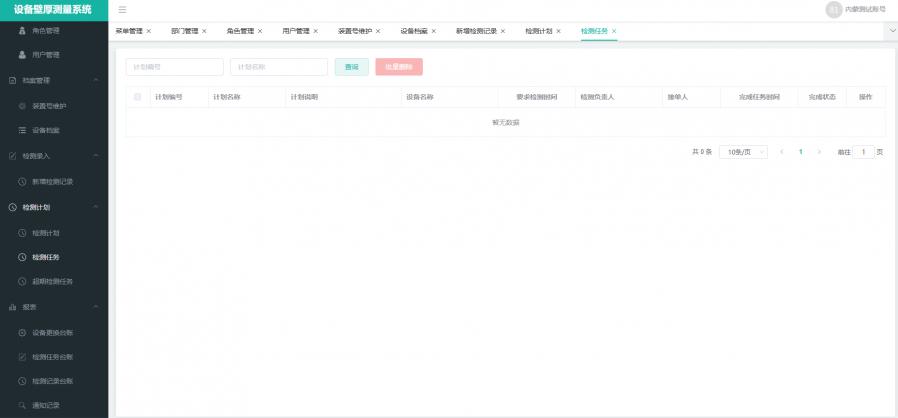Viewport: 898px width, 418px height.
Task: Tick the select-all checkbox in table header
Action: (x=138, y=97)
